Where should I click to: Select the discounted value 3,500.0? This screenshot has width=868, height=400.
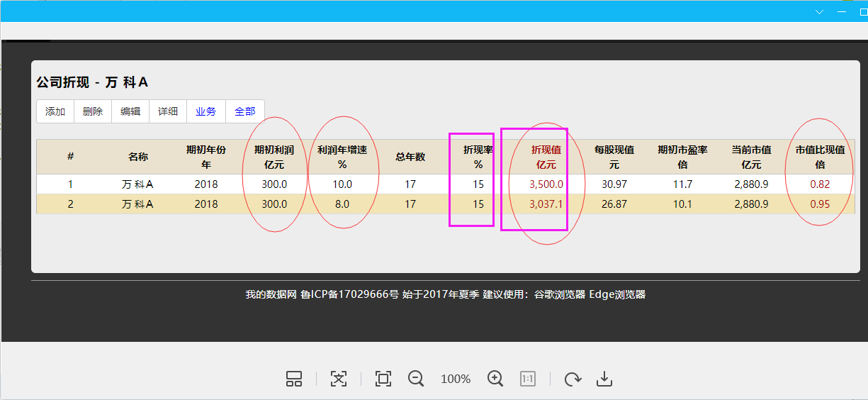[546, 184]
